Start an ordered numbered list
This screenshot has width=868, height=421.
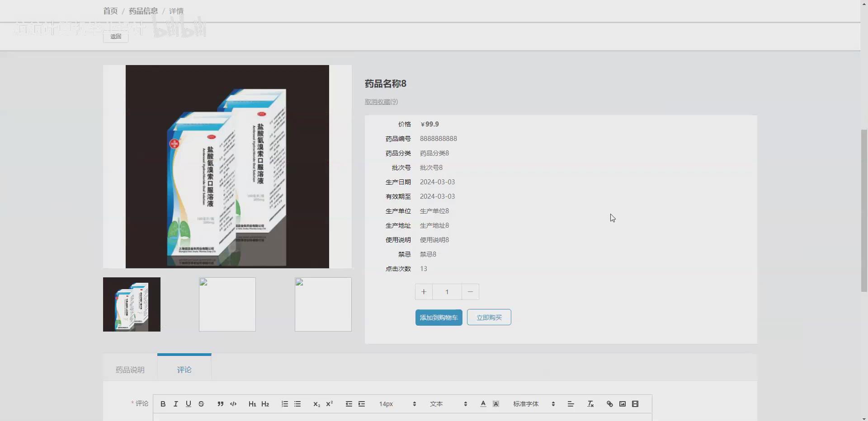pyautogui.click(x=285, y=404)
